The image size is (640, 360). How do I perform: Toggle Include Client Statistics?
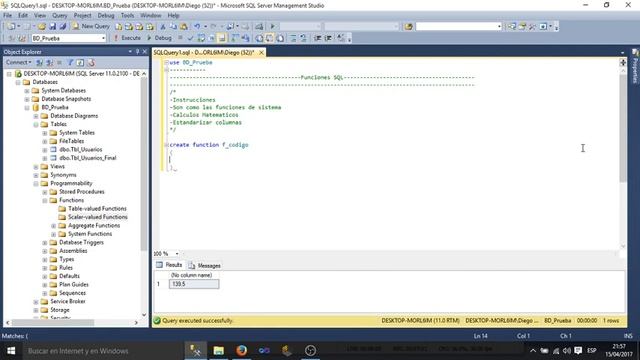click(245, 38)
